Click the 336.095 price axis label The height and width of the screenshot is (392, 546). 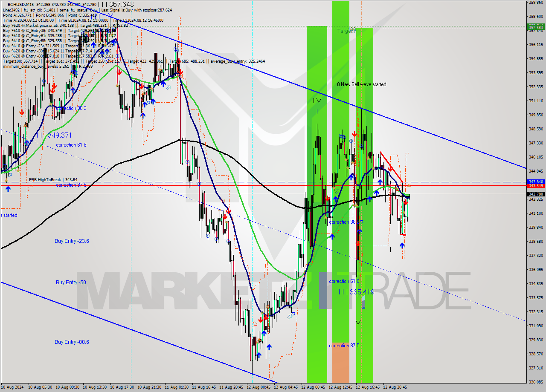pyautogui.click(x=536, y=270)
